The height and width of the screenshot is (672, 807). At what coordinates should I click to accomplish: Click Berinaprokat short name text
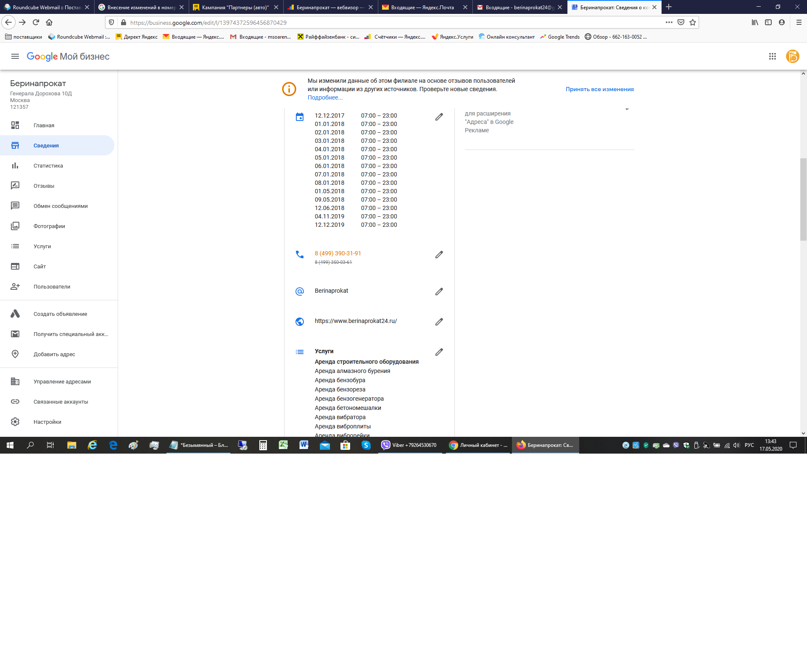331,291
